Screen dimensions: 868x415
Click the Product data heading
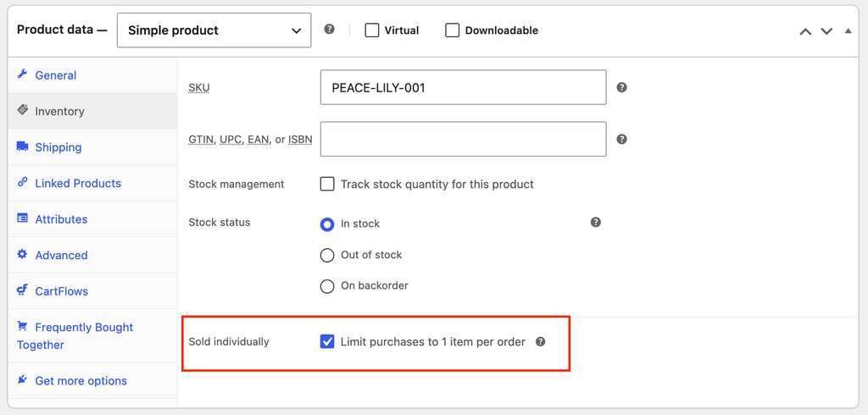point(61,30)
